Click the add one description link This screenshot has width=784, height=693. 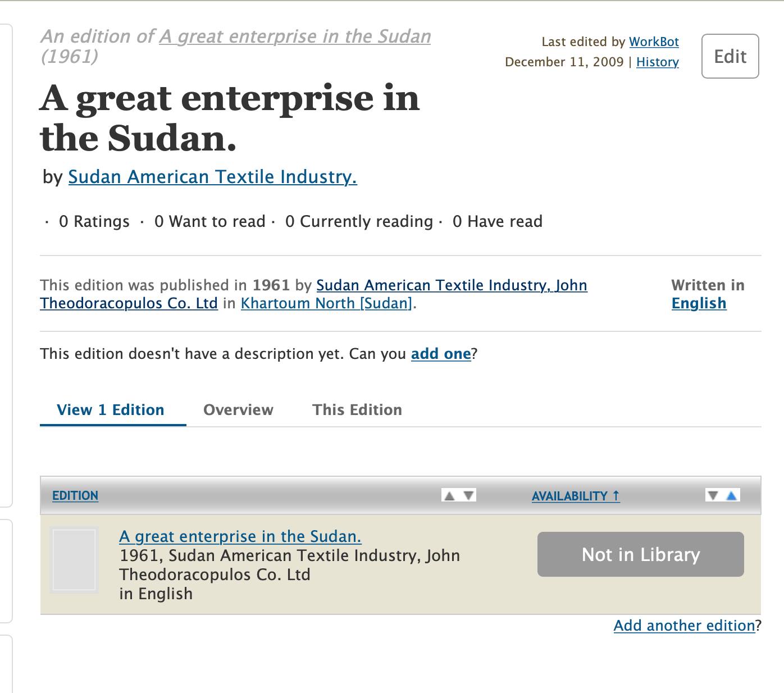(441, 354)
